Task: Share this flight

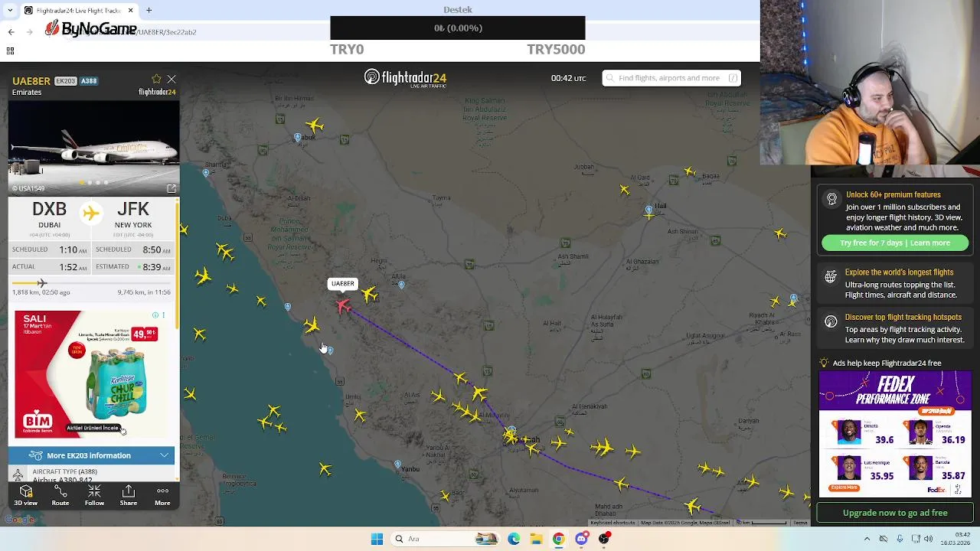Action: coord(128,495)
